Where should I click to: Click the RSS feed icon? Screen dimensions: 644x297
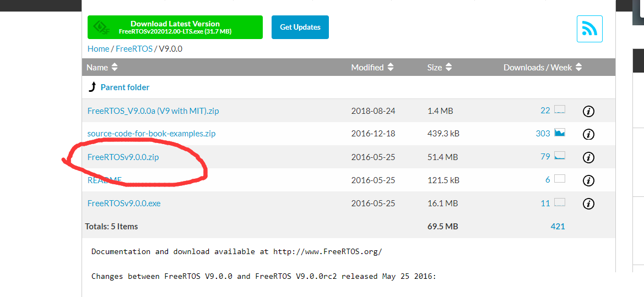[589, 29]
